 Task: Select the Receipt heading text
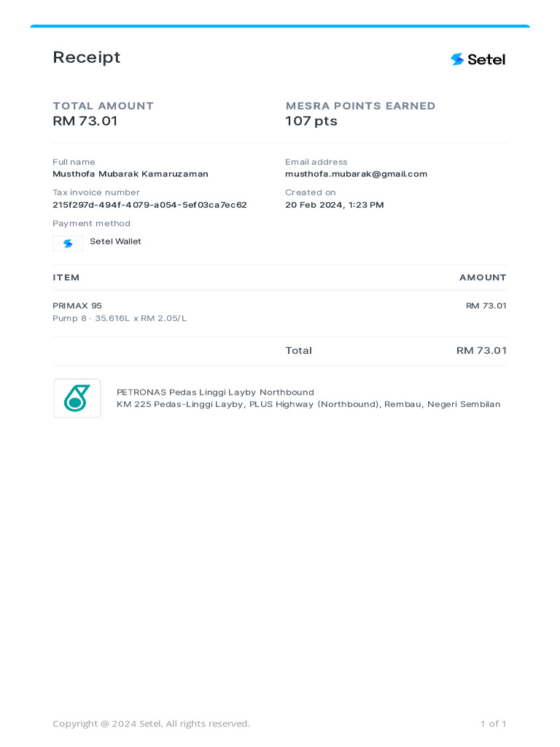[x=87, y=58]
